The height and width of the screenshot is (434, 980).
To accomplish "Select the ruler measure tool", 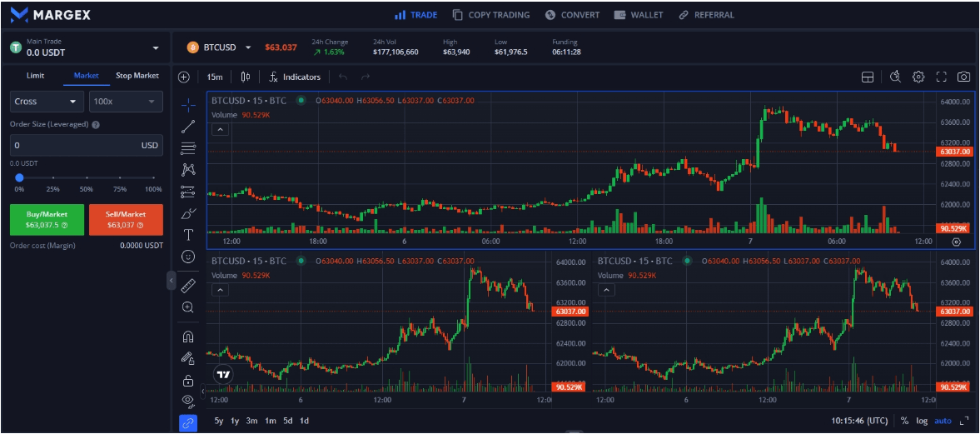I will click(188, 286).
